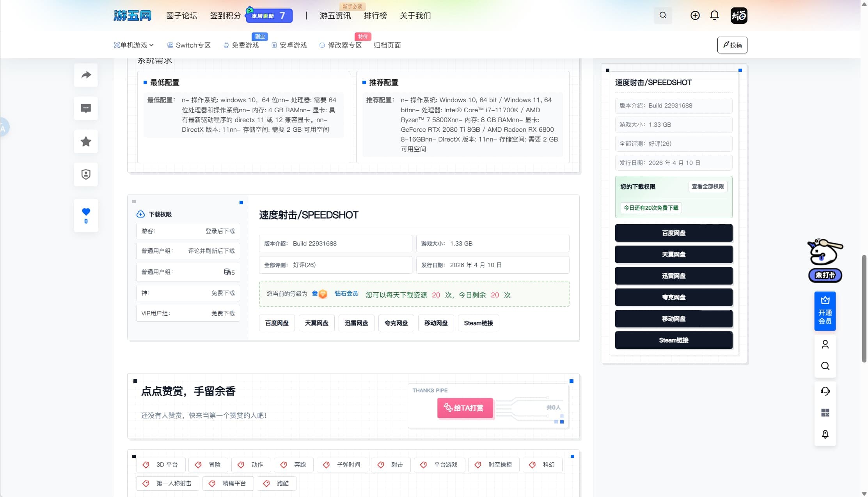The width and height of the screenshot is (868, 497).
Task: Click the white 夸克网盘 download button
Action: coord(396,323)
